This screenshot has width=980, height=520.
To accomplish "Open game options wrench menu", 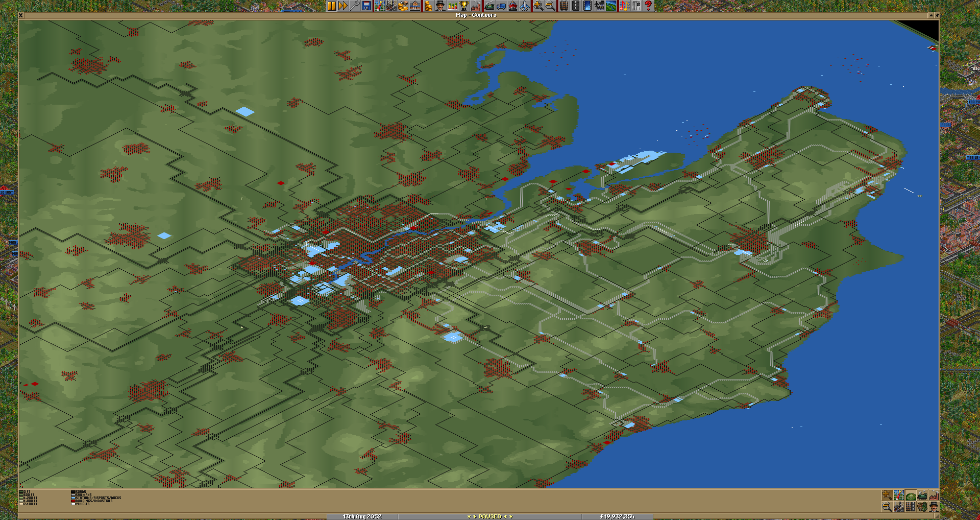I will coord(355,6).
